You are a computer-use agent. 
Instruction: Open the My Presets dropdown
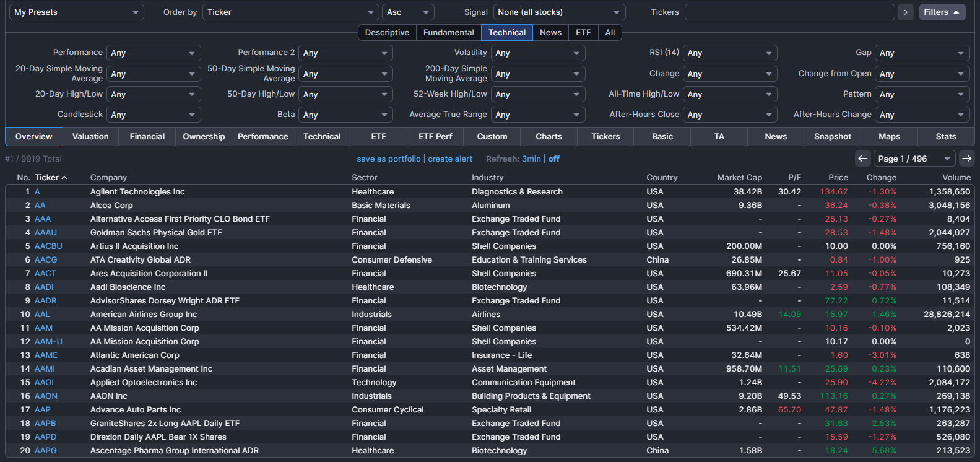(77, 12)
